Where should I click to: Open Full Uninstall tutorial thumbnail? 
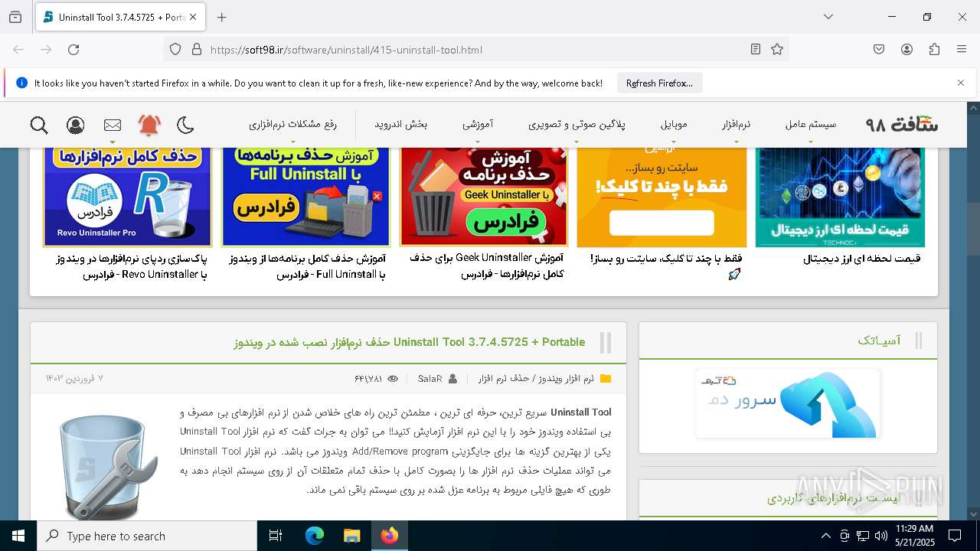[305, 197]
